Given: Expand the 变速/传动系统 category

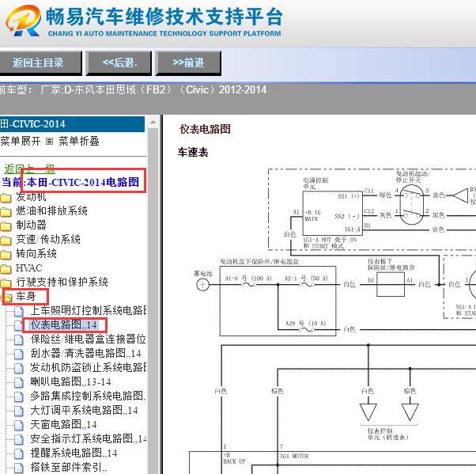Looking at the screenshot, I should (48, 239).
